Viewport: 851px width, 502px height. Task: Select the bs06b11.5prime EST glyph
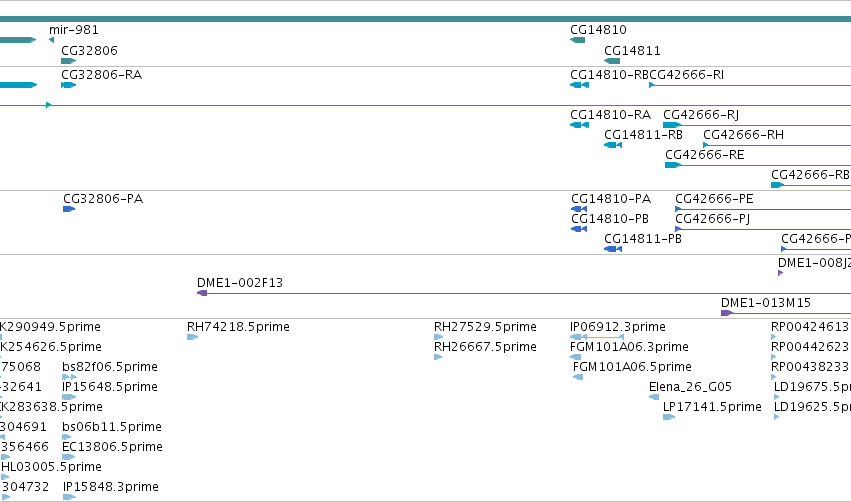click(67, 437)
